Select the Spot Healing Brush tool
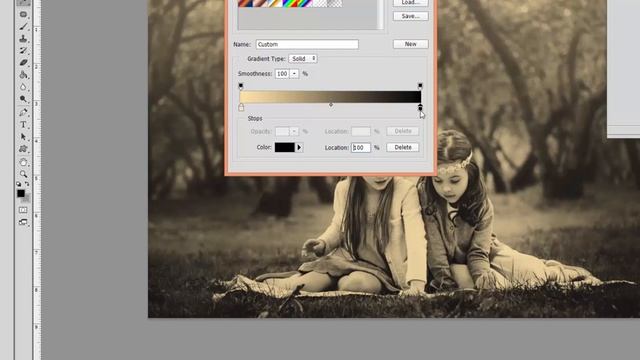Image resolution: width=640 pixels, height=360 pixels. (x=23, y=14)
